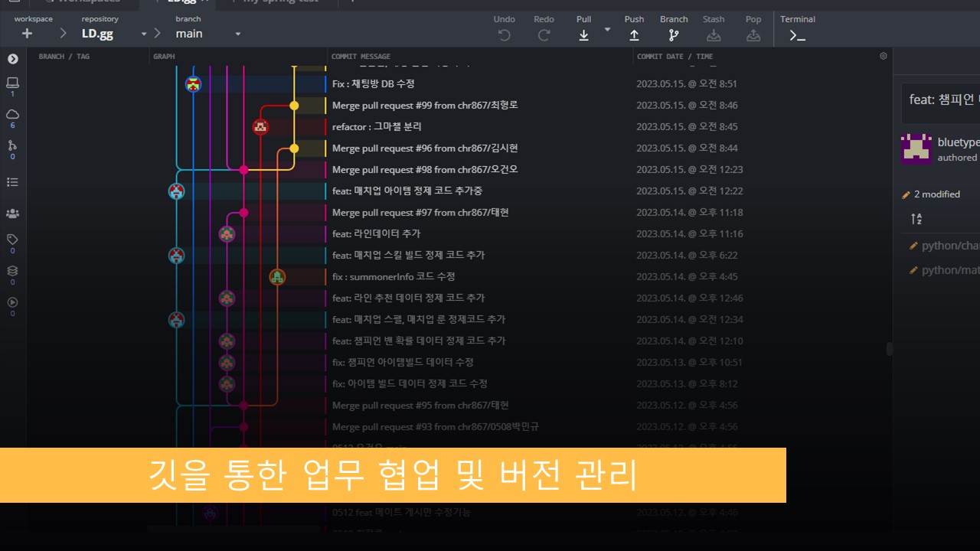Open the Terminal from the toolbar
The width and height of the screenshot is (980, 551).
coord(797,34)
